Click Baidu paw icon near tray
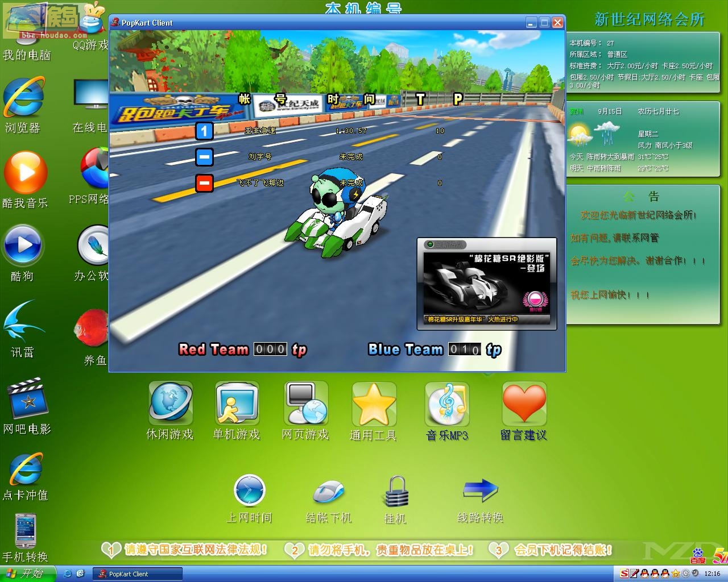The width and height of the screenshot is (728, 582). [x=697, y=555]
